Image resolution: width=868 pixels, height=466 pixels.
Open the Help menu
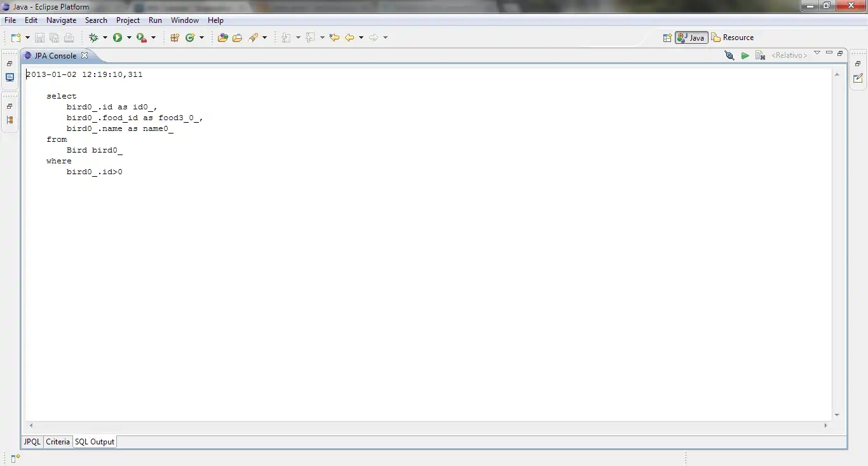click(215, 20)
